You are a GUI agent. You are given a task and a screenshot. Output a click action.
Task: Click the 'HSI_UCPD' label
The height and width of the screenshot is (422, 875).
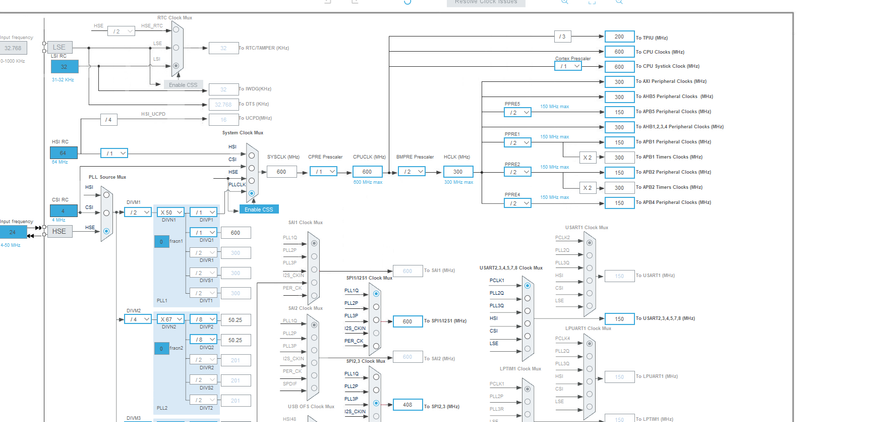[x=153, y=114]
